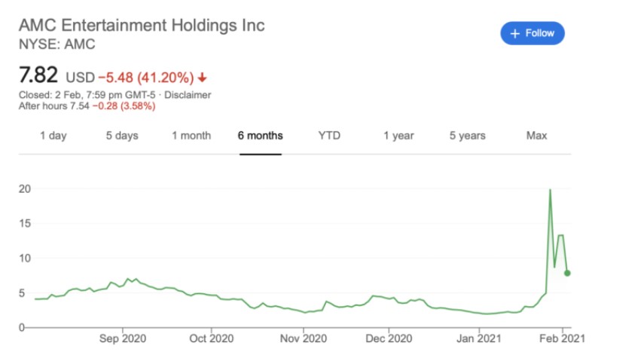644x358 pixels.
Task: Select the 6 months tab
Action: 261,136
